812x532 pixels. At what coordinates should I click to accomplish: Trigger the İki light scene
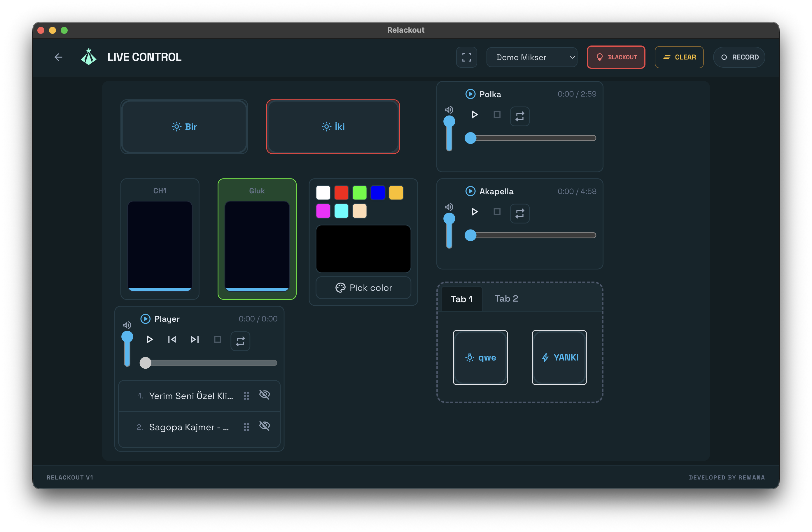coord(333,127)
